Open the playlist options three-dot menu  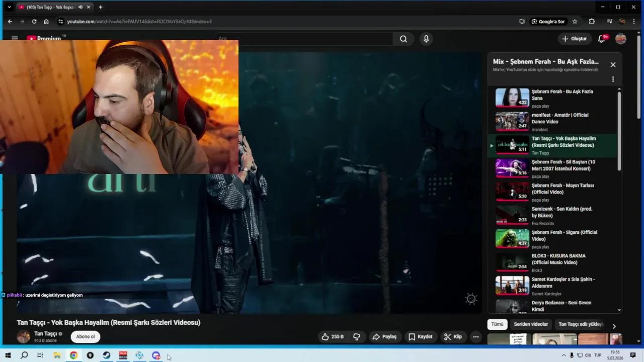[x=613, y=79]
